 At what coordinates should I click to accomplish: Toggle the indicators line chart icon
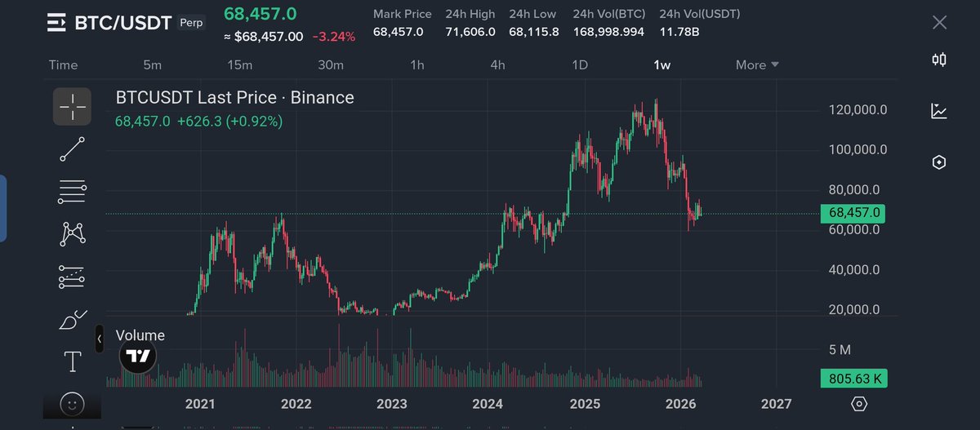coord(939,111)
